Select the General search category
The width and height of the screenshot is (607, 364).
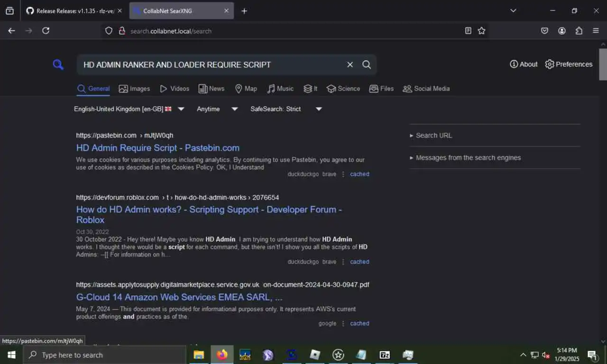tap(93, 89)
